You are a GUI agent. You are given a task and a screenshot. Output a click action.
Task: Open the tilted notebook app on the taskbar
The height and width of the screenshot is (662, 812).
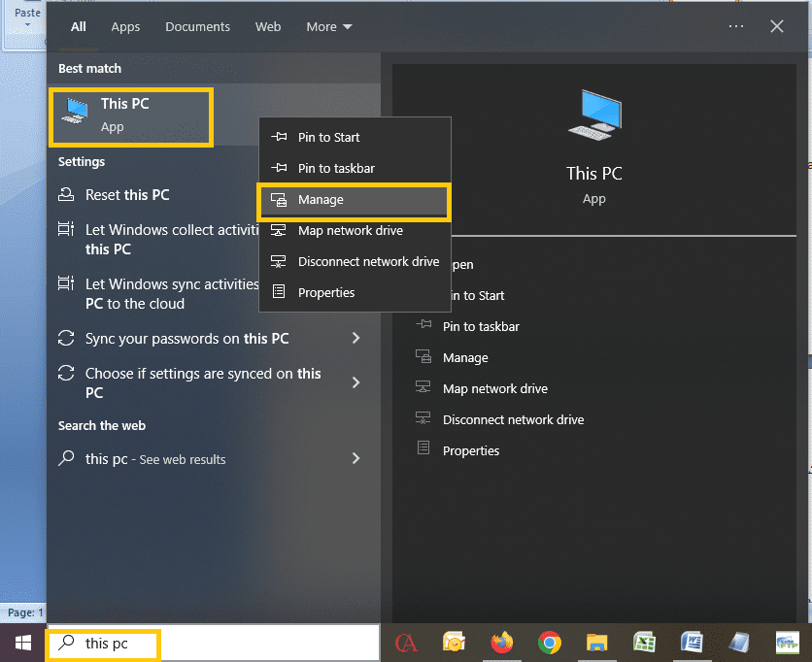(x=739, y=643)
